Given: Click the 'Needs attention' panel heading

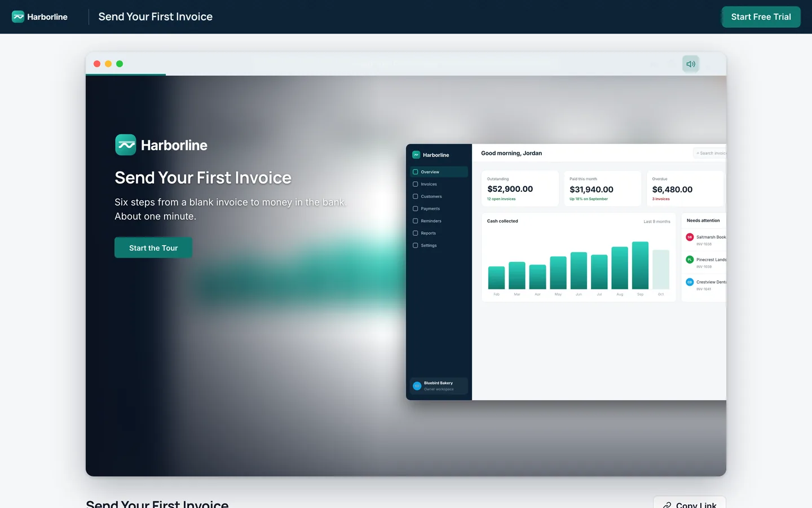Looking at the screenshot, I should 703,221.
